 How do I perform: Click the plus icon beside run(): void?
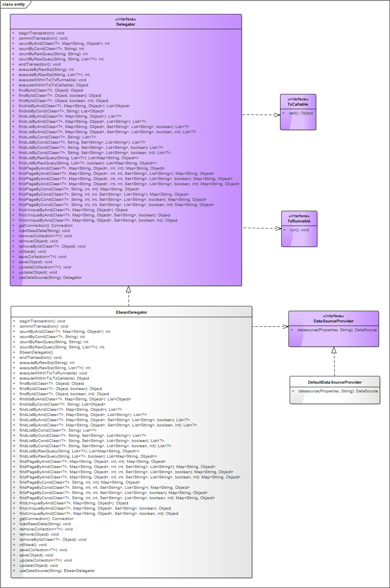point(285,230)
